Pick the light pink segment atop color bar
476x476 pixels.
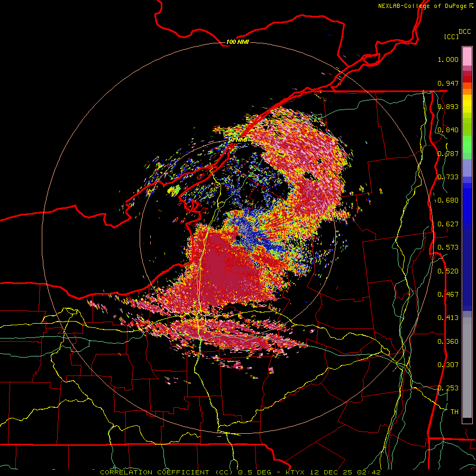point(467,57)
